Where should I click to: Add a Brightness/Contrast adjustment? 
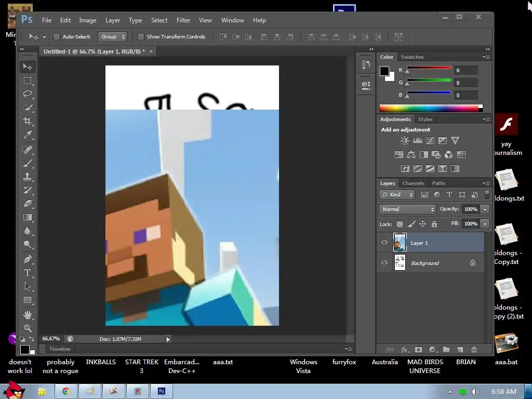point(404,140)
